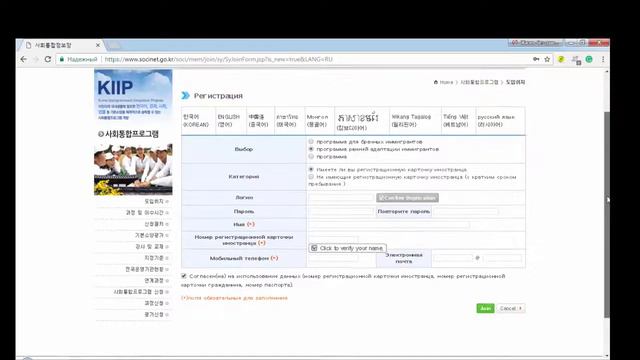The image size is (640, 360).
Task: Click the Home breadcrumb link
Action: tap(446, 82)
